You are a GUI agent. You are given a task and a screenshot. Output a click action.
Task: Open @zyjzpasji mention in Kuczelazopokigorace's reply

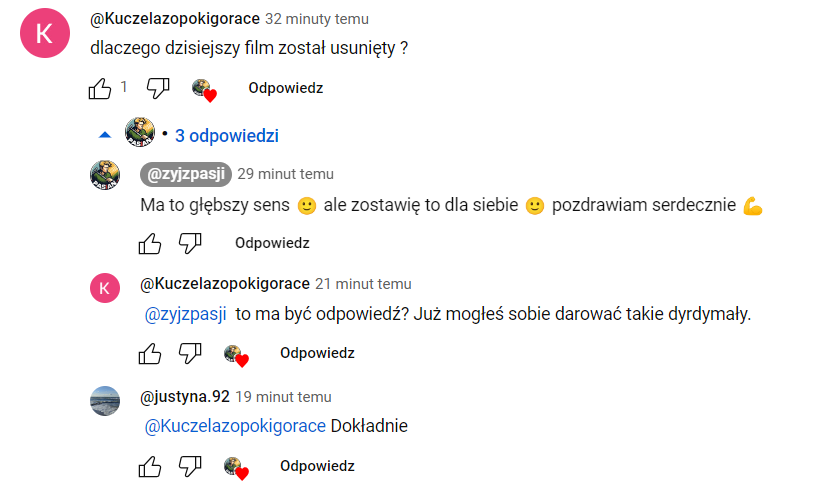pos(186,314)
